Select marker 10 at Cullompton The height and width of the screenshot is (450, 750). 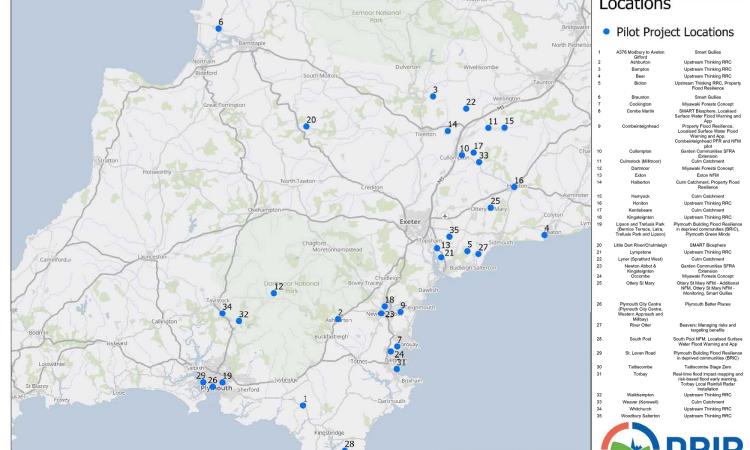click(462, 155)
